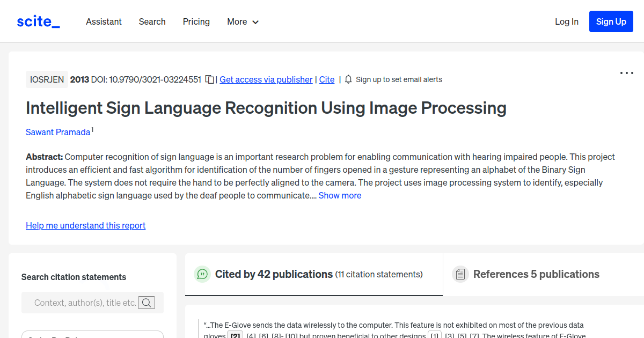Image resolution: width=644 pixels, height=338 pixels.
Task: Open Help me understand this report
Action: (x=85, y=225)
